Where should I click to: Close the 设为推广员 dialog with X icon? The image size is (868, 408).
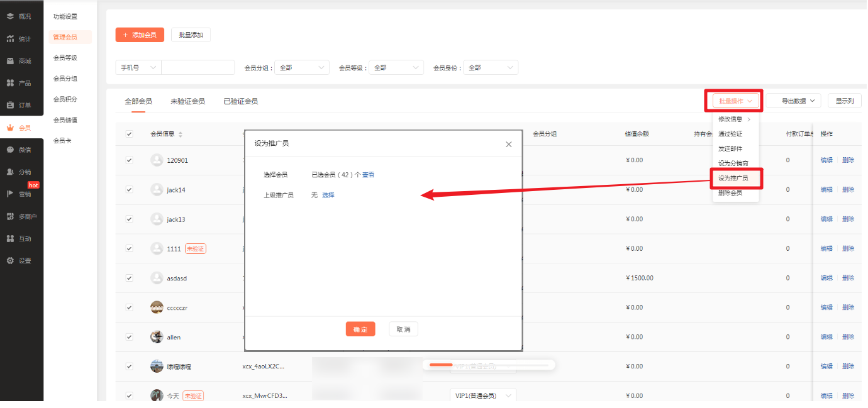[x=509, y=145]
